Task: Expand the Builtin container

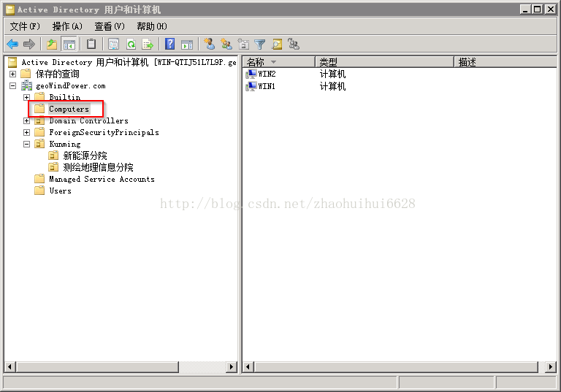Action: click(26, 97)
